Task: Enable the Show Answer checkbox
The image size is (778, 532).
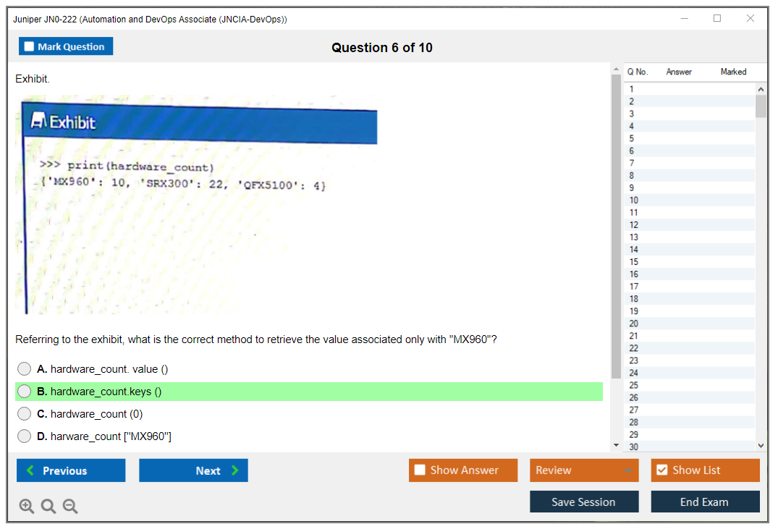Action: point(420,470)
